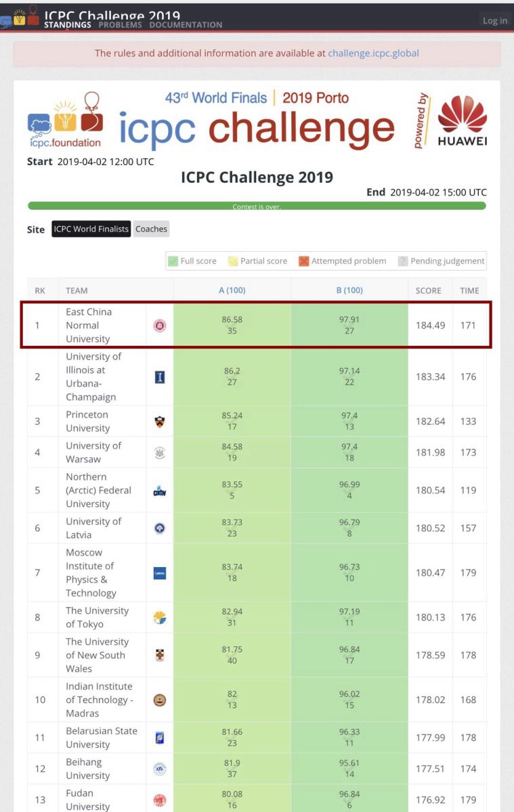
Task: Click the University of Illinois team logo
Action: [x=160, y=377]
